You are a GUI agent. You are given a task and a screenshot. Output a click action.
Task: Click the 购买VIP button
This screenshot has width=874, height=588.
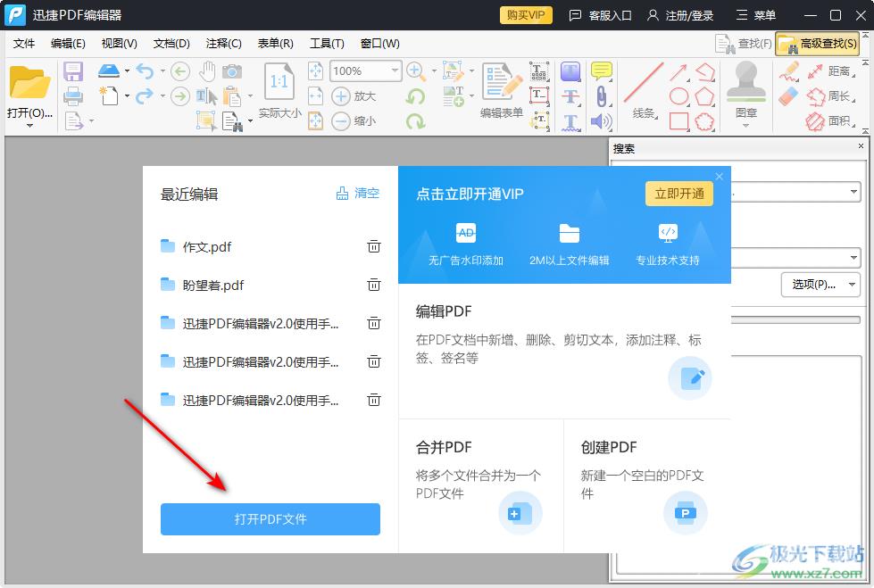pyautogui.click(x=526, y=15)
